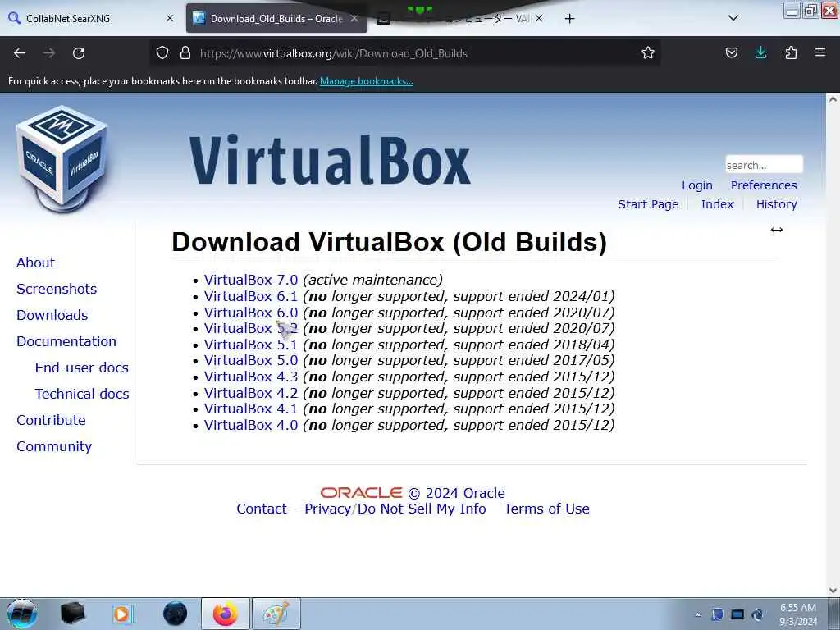Image resolution: width=840 pixels, height=630 pixels.
Task: Open the Firefox hamburger menu
Action: 820,53
